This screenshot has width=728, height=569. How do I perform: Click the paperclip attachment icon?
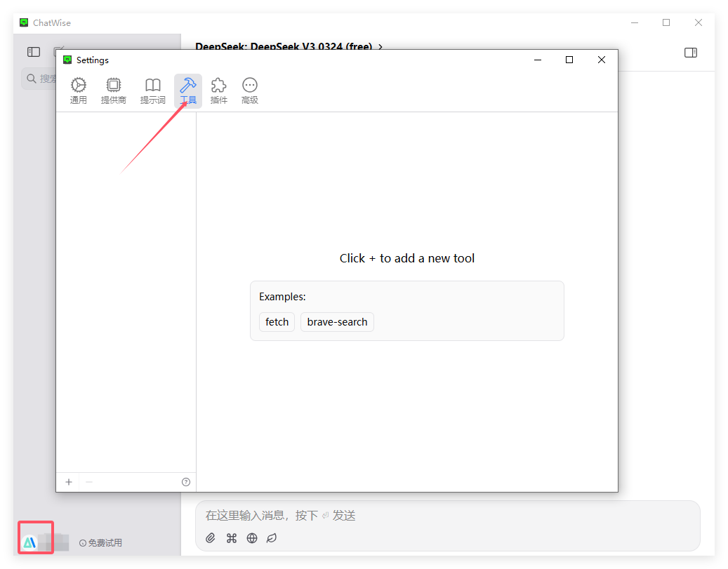[211, 538]
